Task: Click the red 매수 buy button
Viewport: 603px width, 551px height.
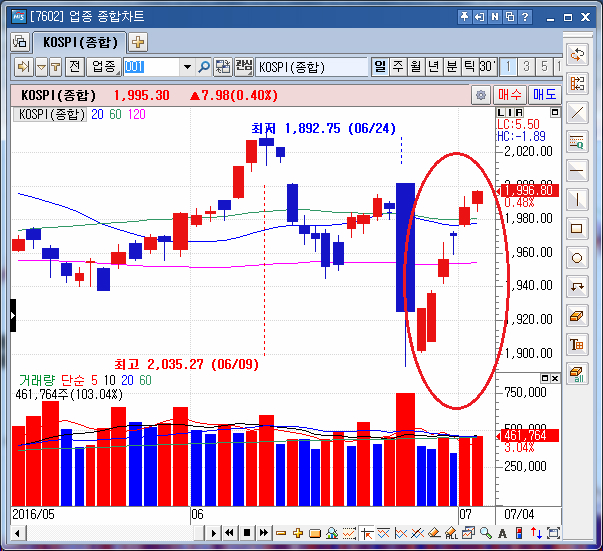Action: point(511,95)
